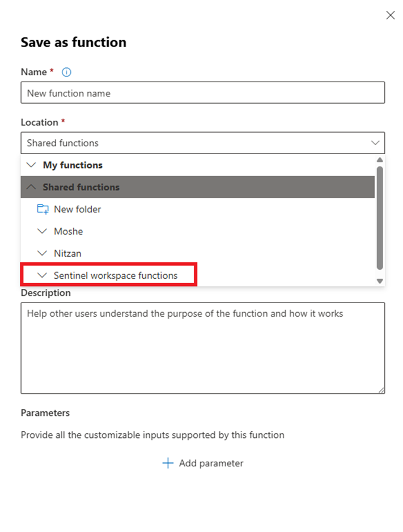Click the scrollbar up arrow in the location list

tap(380, 160)
